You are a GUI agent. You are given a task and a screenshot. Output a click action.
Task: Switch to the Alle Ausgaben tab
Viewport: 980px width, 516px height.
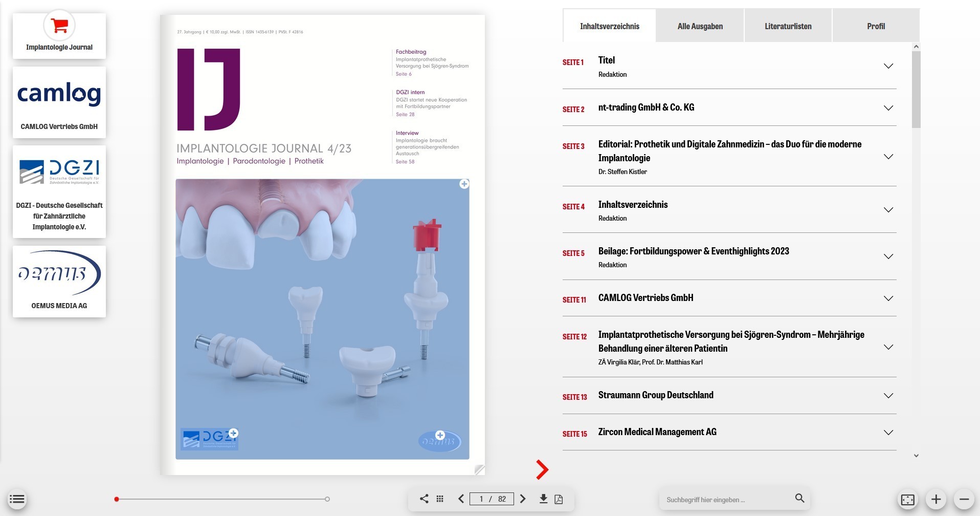(x=700, y=26)
